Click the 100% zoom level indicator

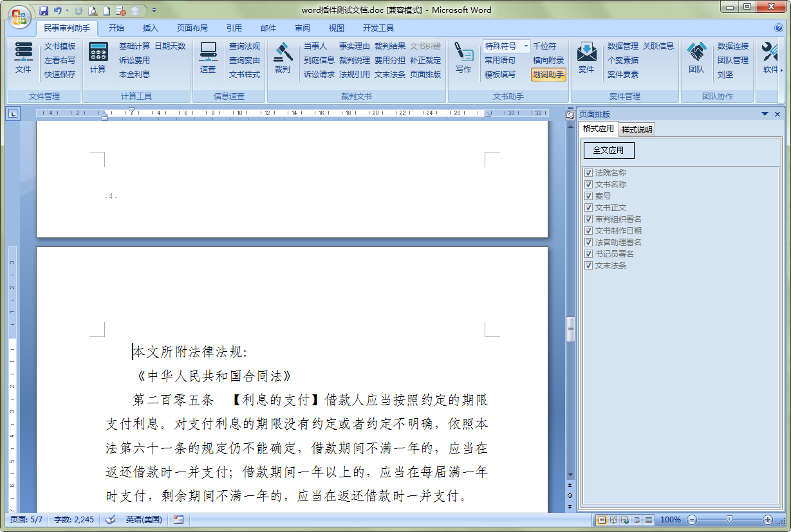[671, 520]
